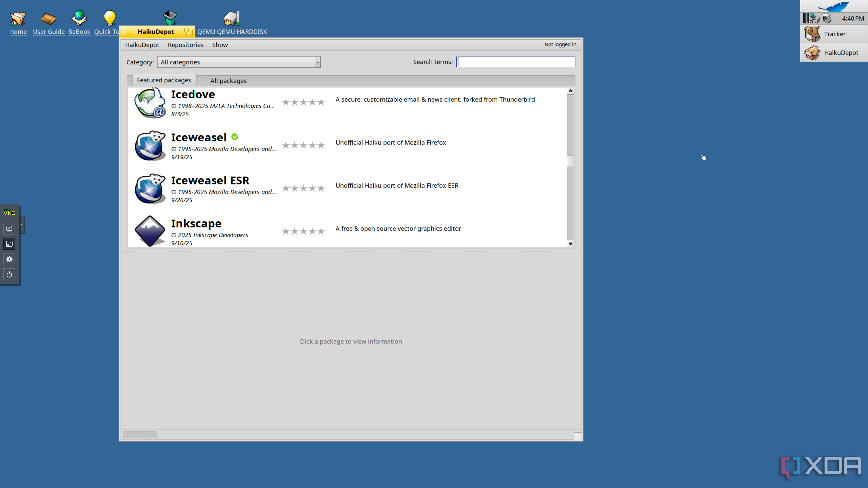Viewport: 868px width, 488px height.
Task: Open the QEMU HARDDISK volume icon
Action: coord(232,18)
